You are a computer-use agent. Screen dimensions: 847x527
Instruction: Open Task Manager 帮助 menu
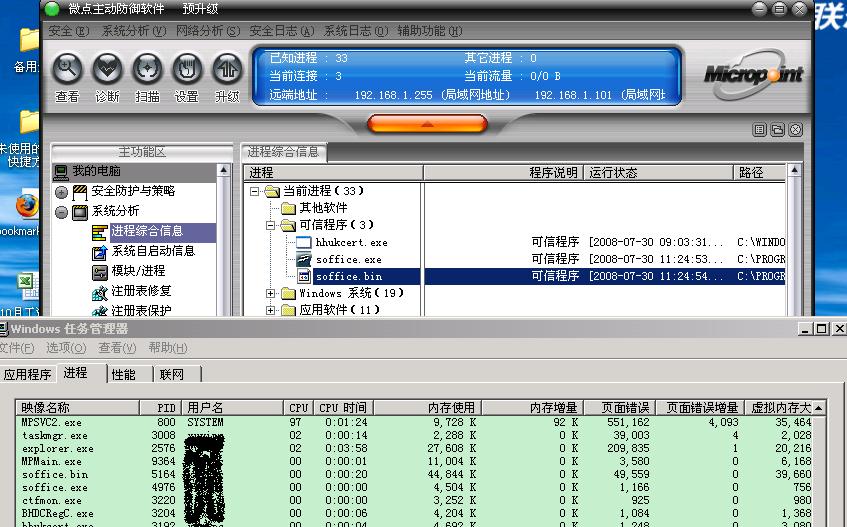(x=168, y=348)
